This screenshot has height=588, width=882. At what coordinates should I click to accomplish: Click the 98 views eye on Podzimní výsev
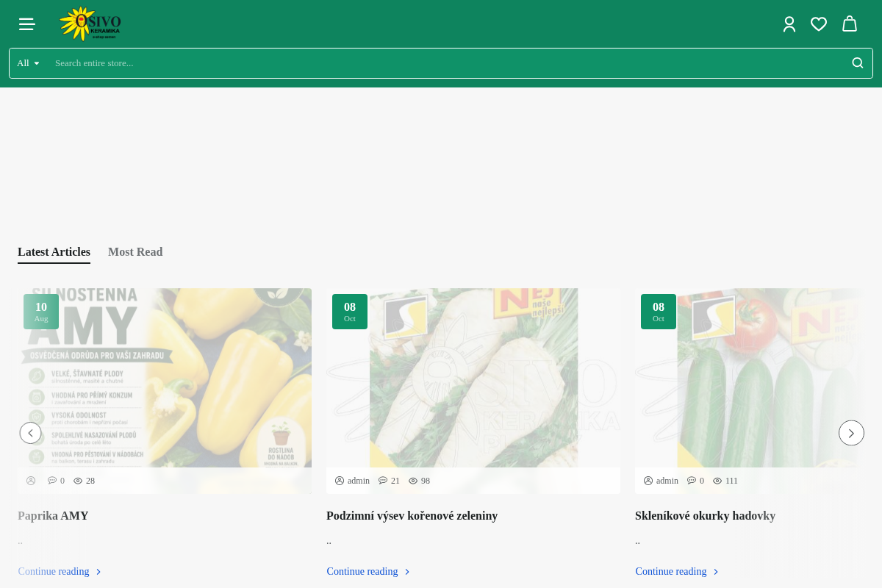coord(419,481)
